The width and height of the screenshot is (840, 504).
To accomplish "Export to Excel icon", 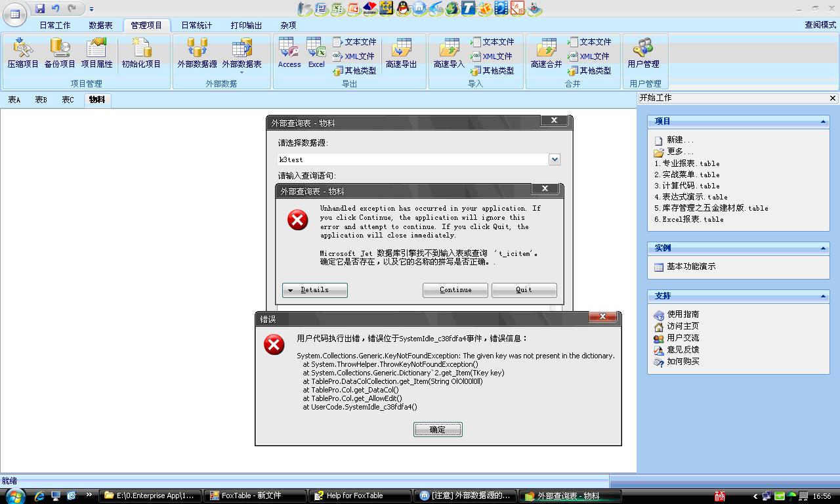I will coord(316,53).
